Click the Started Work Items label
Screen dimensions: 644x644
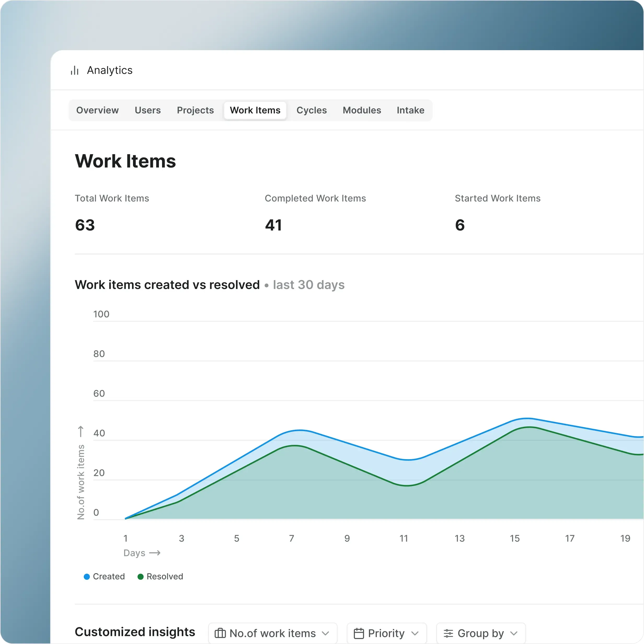498,198
